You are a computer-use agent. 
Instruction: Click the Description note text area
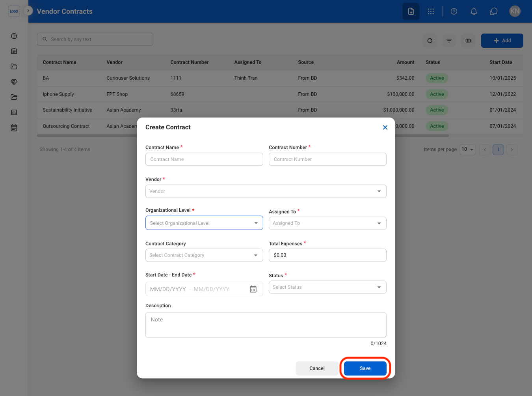point(266,325)
